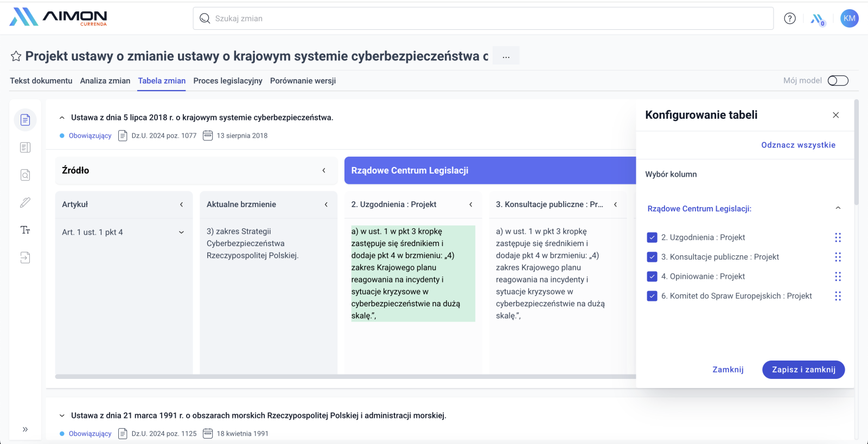Grab drag handle for 4. Opiniowanie : Projekt
This screenshot has width=868, height=444.
(838, 276)
